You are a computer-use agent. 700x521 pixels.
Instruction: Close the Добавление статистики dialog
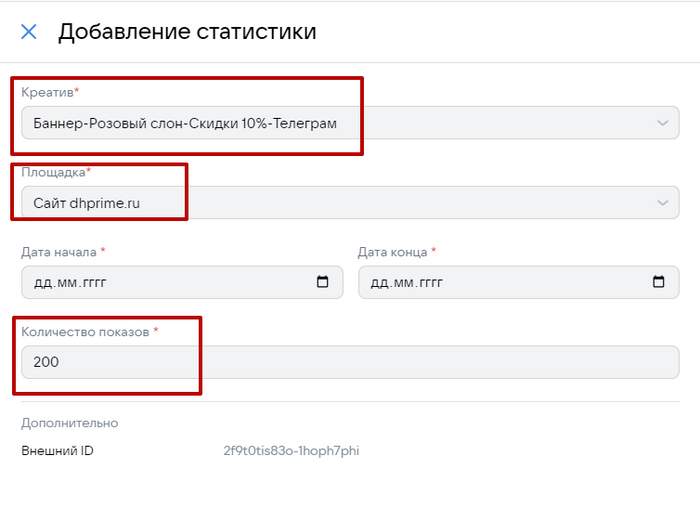(29, 32)
